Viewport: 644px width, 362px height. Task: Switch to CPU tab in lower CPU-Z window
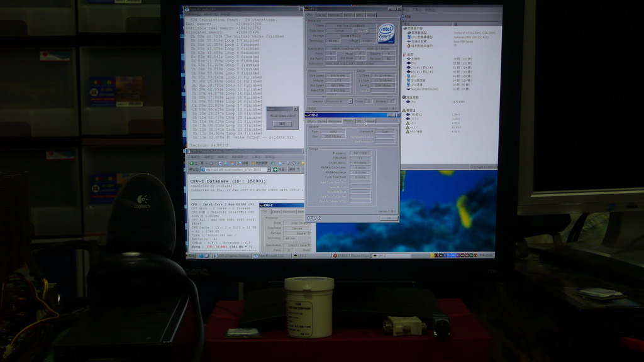click(310, 121)
